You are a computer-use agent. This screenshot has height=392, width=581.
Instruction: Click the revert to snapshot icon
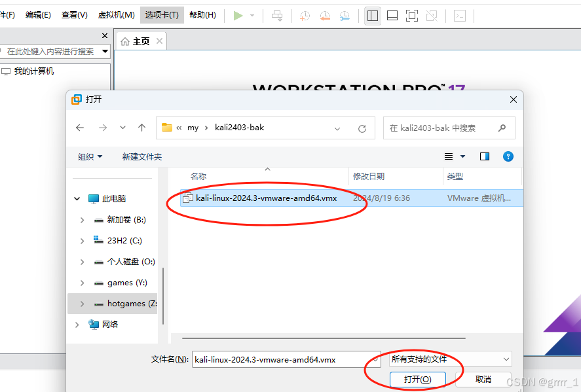coord(325,16)
